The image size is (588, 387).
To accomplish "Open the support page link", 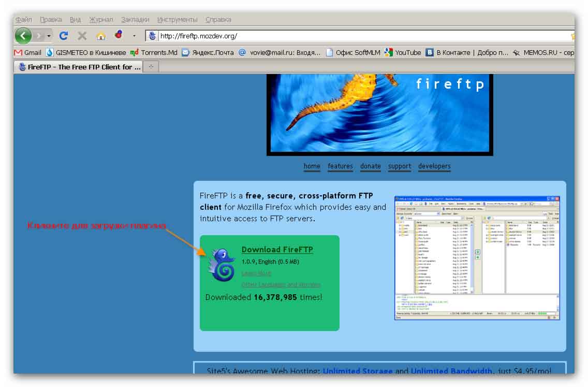I will coord(400,166).
